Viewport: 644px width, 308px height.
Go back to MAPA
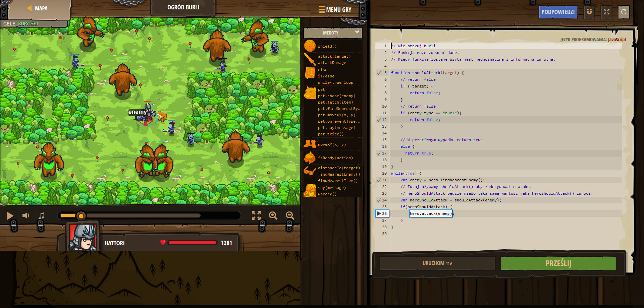pyautogui.click(x=38, y=8)
